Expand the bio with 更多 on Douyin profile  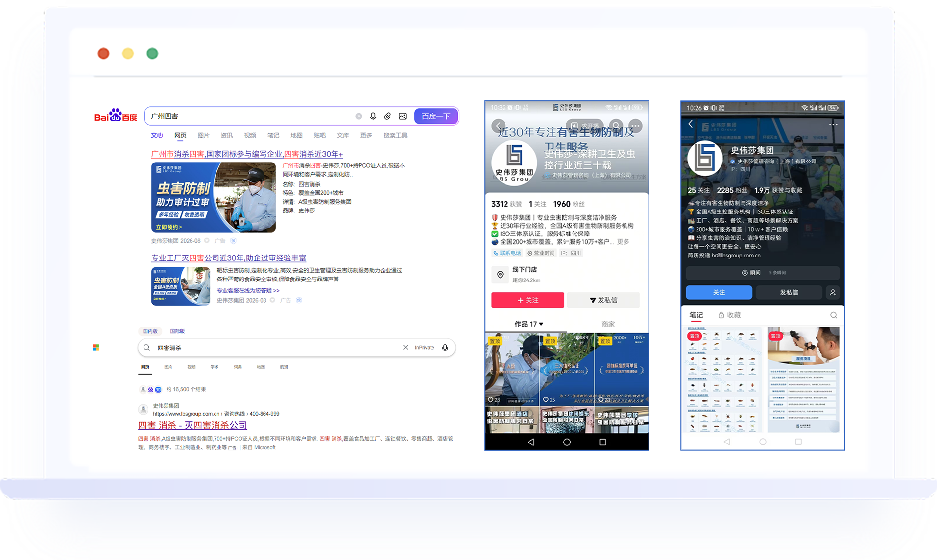[x=623, y=242]
